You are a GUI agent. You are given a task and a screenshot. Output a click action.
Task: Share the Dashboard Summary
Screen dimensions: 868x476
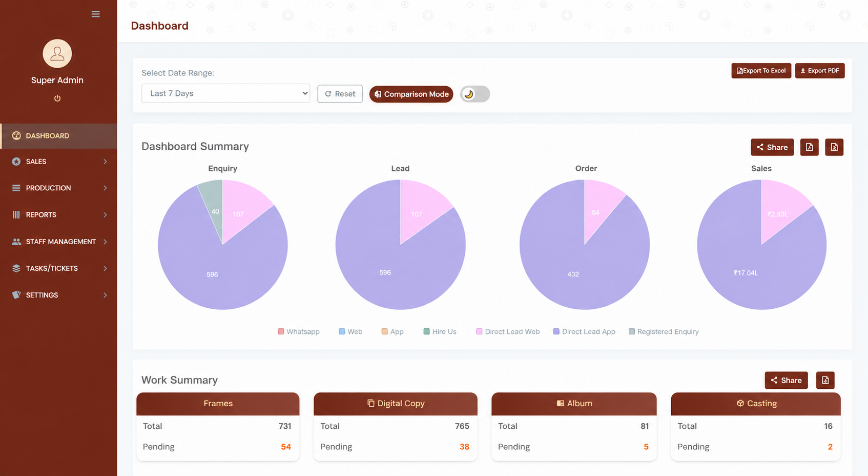coord(772,147)
